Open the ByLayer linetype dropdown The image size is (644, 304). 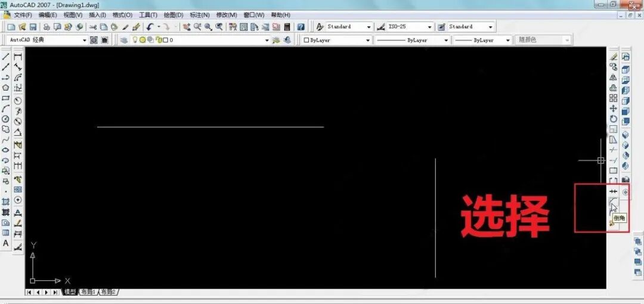(x=446, y=41)
